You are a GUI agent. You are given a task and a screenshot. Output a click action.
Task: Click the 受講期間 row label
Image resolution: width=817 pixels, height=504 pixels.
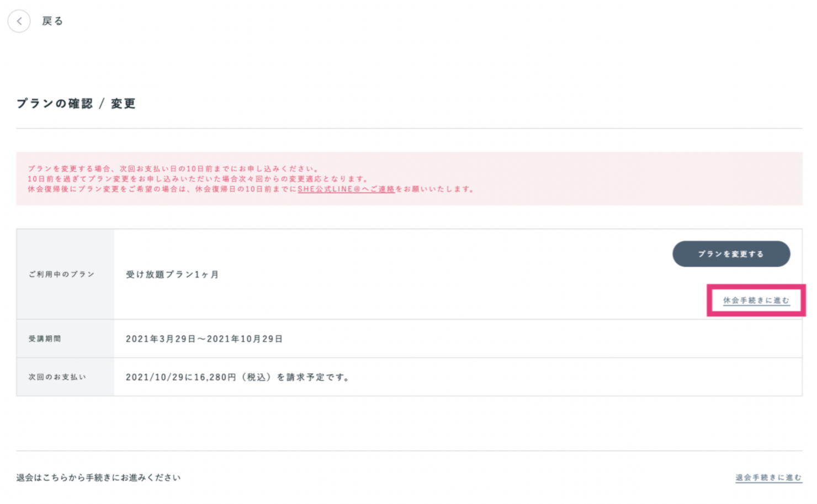tap(45, 339)
